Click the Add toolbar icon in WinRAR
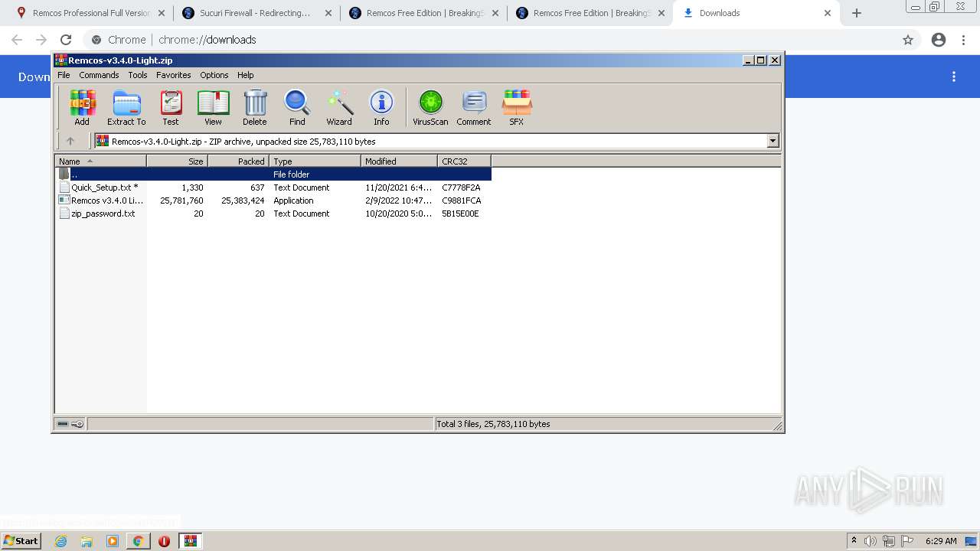Screen dimensions: 980x551 point(82,108)
